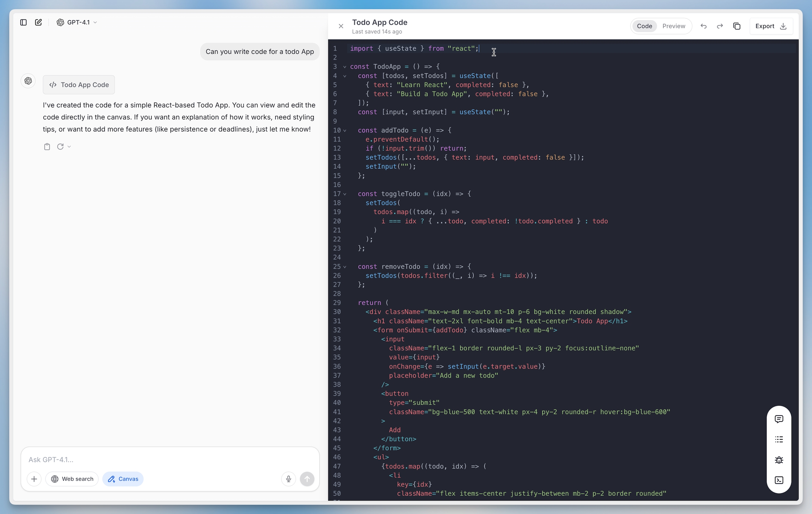812x514 pixels.
Task: Expand the regenerate response options chevron
Action: point(69,147)
